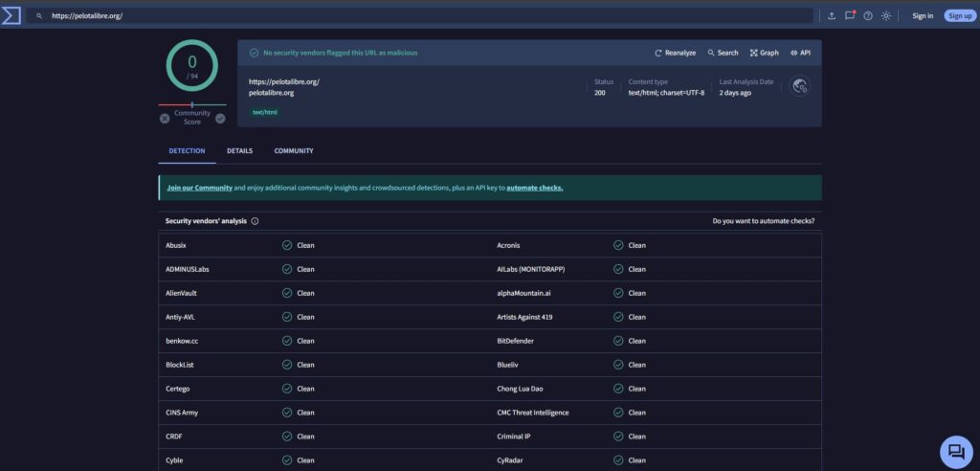Vote negative on Community Score (X icon)

pos(165,118)
